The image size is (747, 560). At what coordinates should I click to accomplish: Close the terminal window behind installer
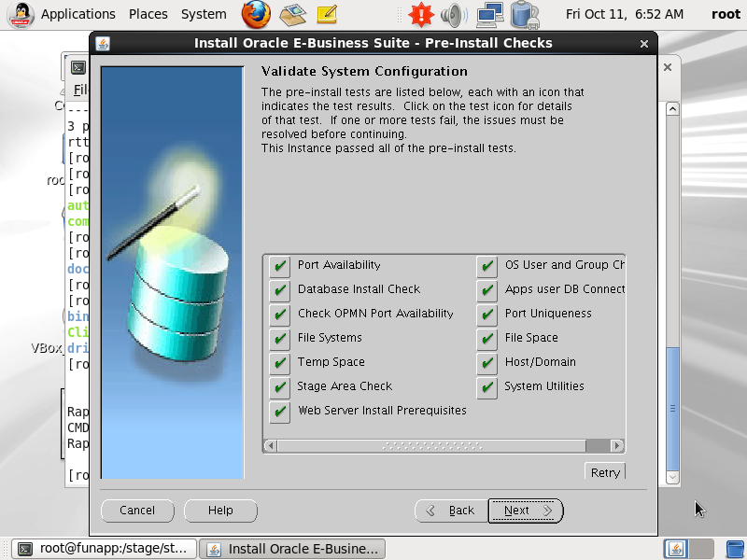pos(668,67)
